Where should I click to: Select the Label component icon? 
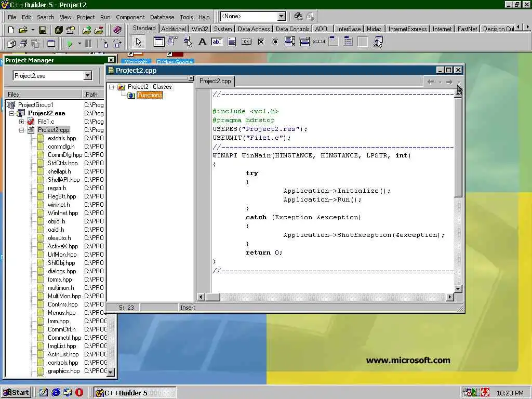[202, 42]
